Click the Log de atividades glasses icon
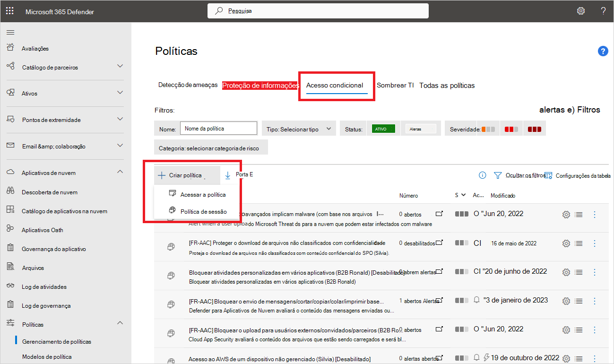614x364 pixels. coord(10,286)
